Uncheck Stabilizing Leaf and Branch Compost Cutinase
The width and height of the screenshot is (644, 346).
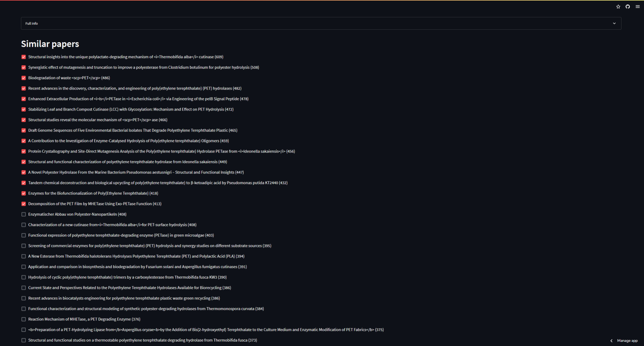click(24, 109)
